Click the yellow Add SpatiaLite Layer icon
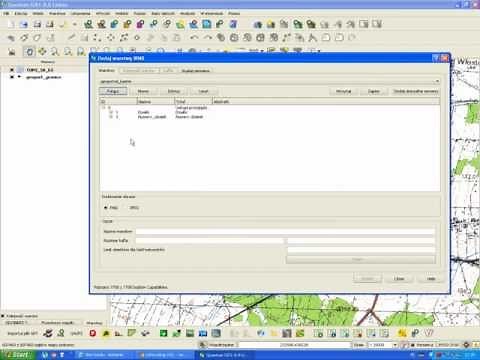Viewport: 480px width, 360px height. click(x=127, y=24)
